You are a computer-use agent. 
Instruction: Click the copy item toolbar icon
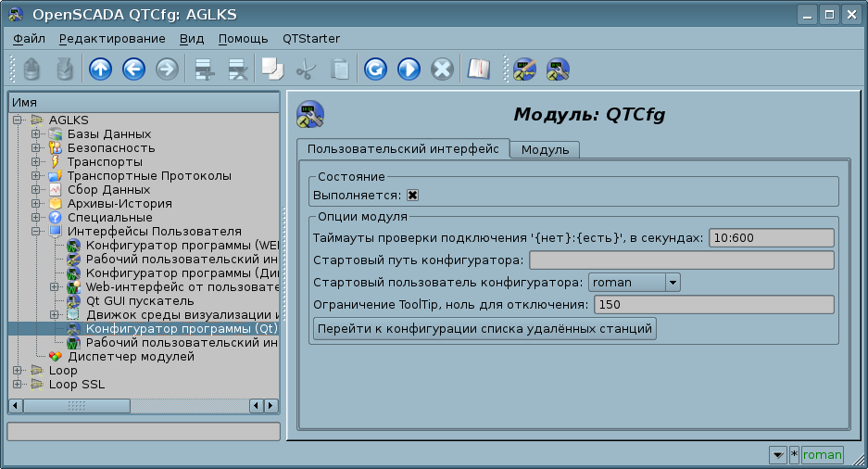[271, 69]
